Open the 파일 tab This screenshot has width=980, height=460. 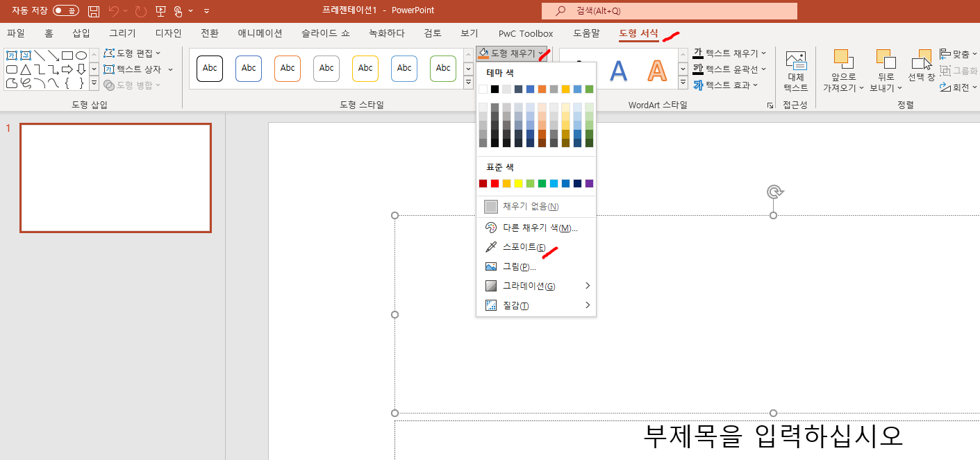(x=16, y=33)
